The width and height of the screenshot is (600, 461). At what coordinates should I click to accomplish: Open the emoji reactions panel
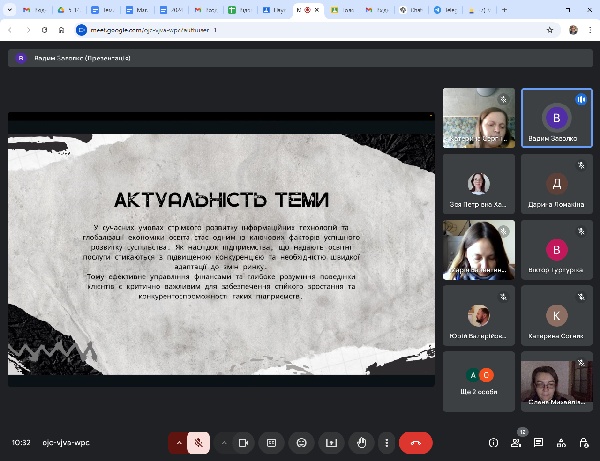pos(301,442)
